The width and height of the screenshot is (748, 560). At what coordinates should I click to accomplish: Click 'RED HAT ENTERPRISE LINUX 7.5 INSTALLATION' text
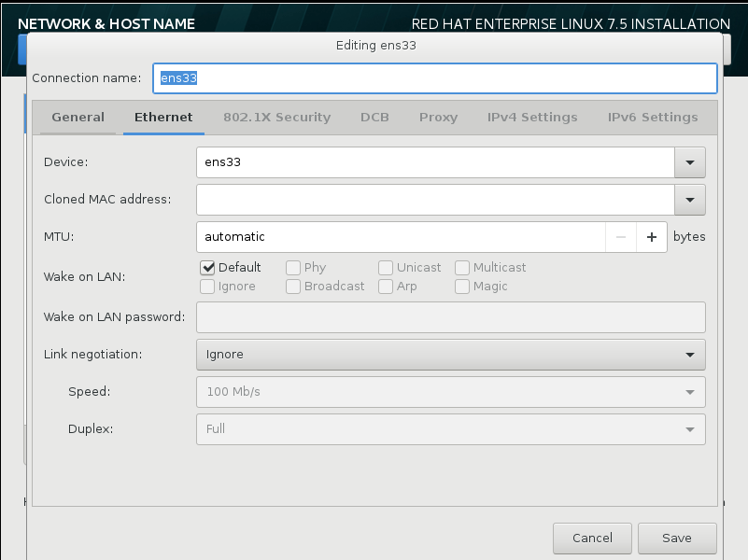coord(571,24)
